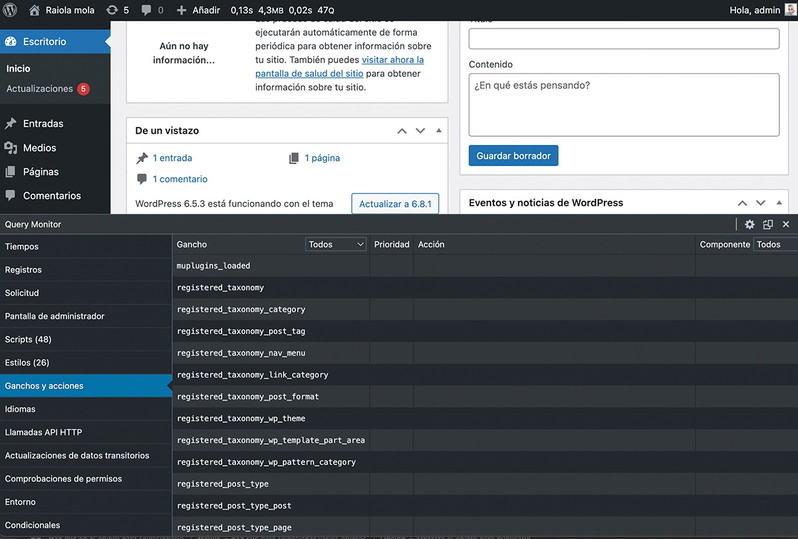Open comments bubble in the admin bar
Image resolution: width=798 pixels, height=539 pixels.
click(152, 10)
